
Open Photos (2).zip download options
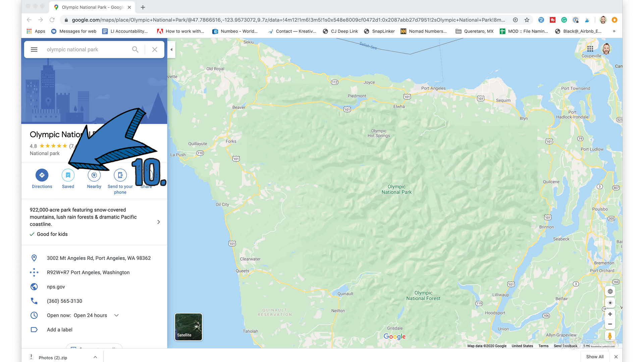pos(95,357)
